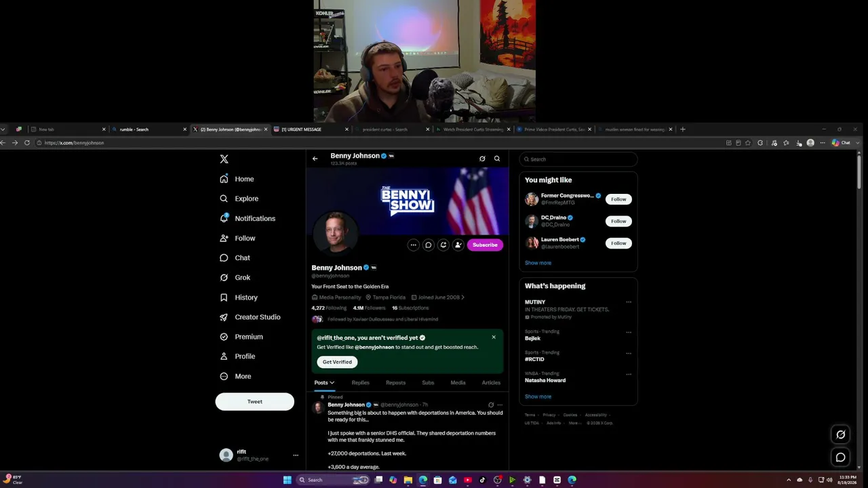Switch to the Subs tab
The image size is (868, 488).
click(428, 382)
